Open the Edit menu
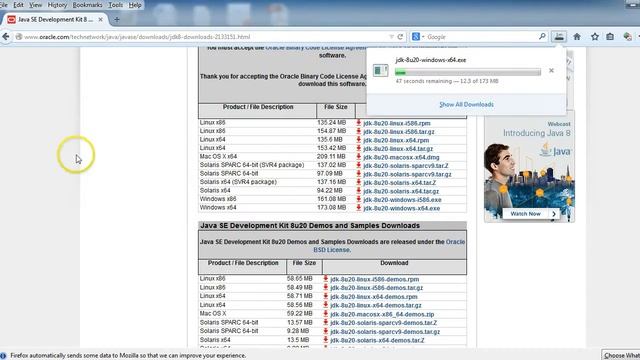 tap(18, 5)
